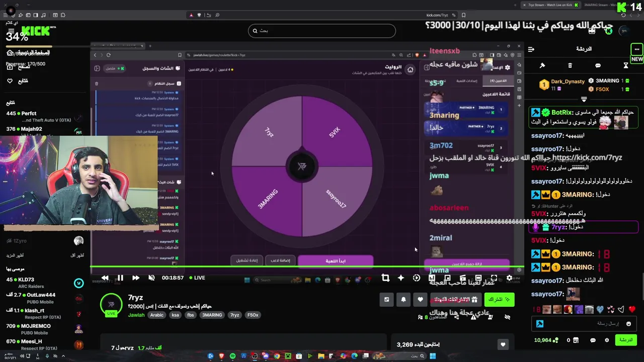Click the heart on follower goal panel
The height and width of the screenshot is (362, 644).
coord(503,344)
